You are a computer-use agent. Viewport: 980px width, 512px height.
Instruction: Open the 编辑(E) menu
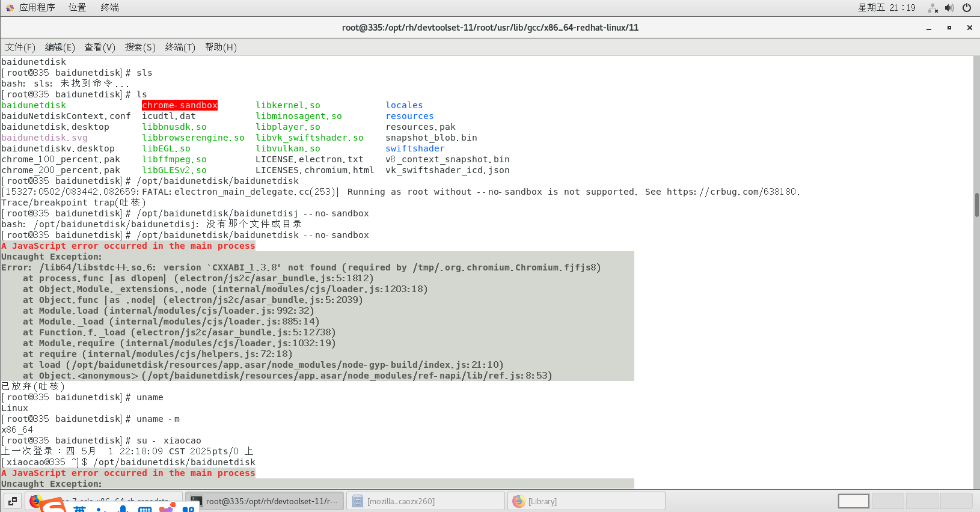(60, 47)
